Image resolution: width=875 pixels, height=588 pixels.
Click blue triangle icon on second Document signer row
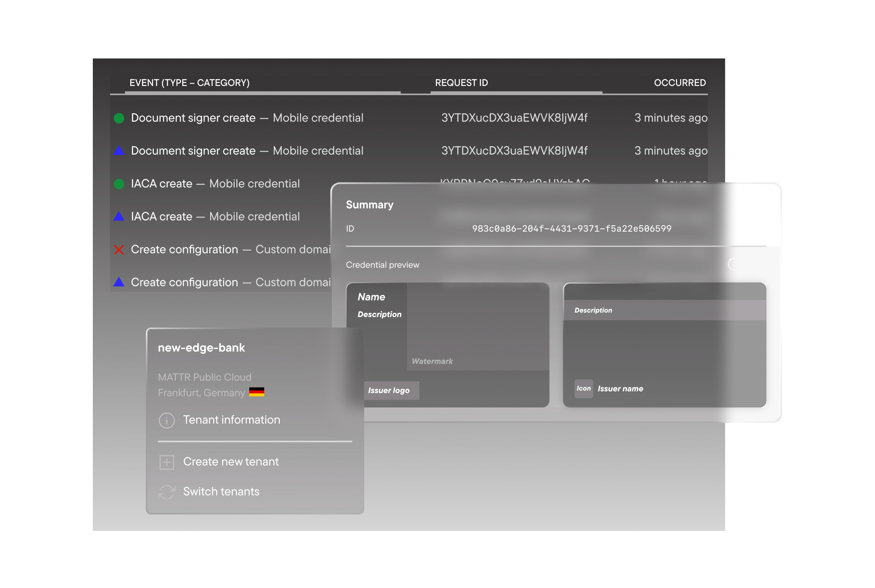point(119,151)
